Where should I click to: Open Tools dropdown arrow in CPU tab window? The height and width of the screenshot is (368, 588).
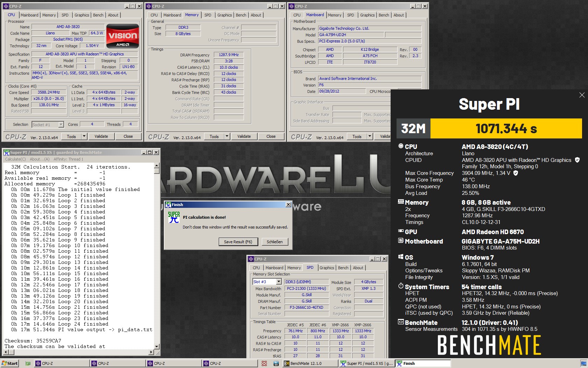click(84, 136)
